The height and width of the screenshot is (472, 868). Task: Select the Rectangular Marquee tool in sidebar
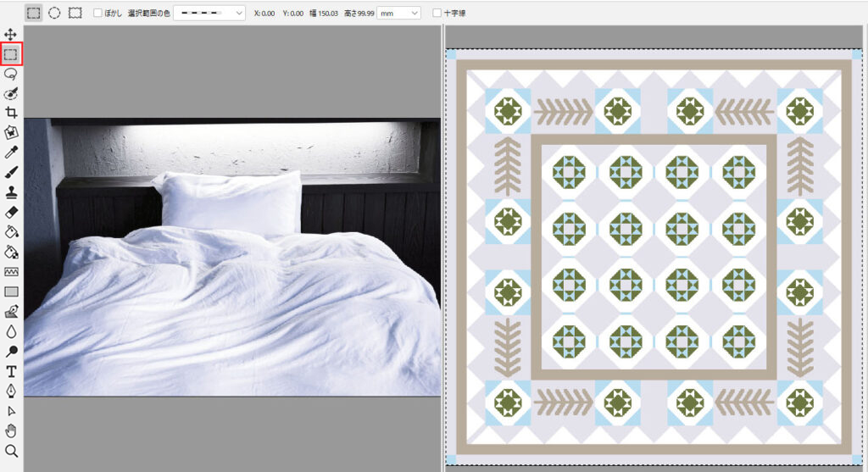[x=10, y=54]
